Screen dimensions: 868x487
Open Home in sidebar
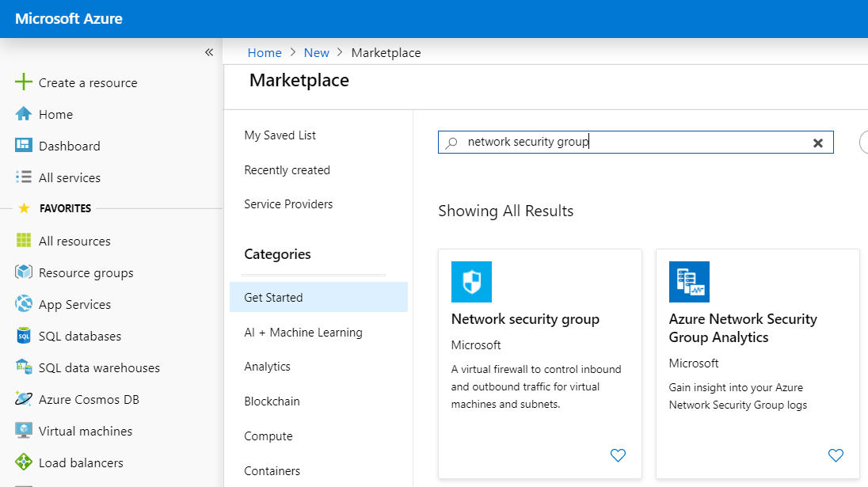(55, 115)
